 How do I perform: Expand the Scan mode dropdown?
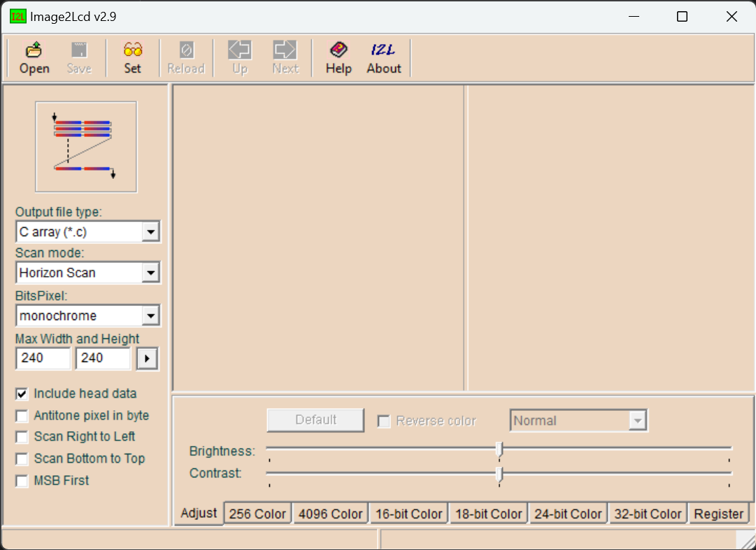(150, 273)
